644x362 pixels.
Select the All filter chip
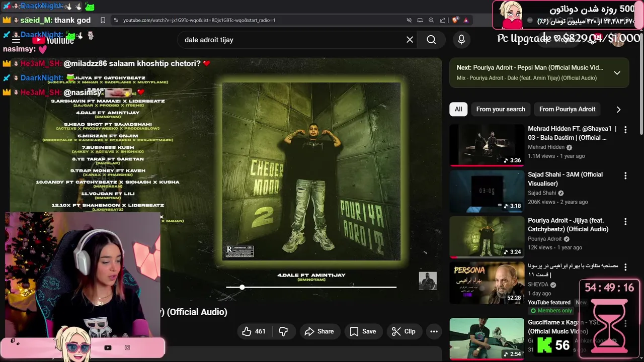tap(458, 109)
